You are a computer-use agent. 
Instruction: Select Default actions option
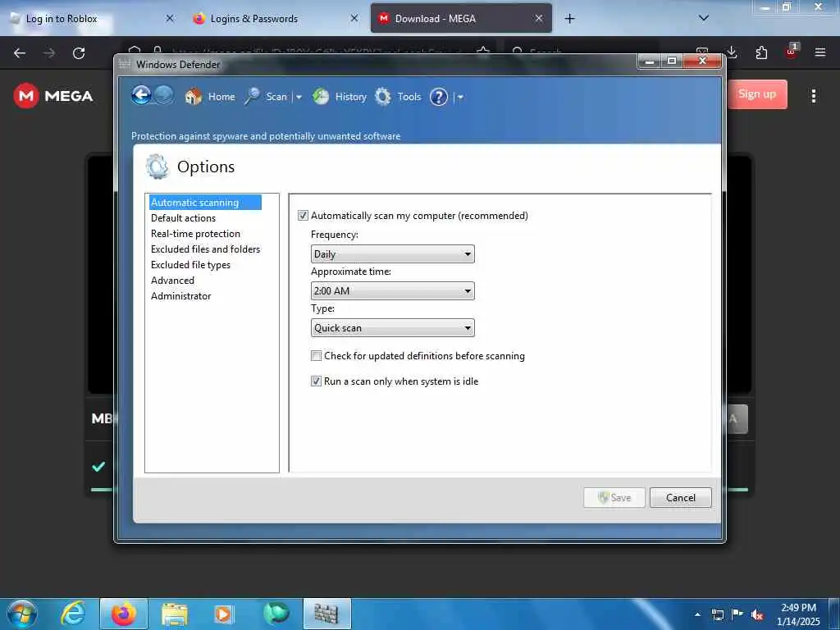pos(183,218)
